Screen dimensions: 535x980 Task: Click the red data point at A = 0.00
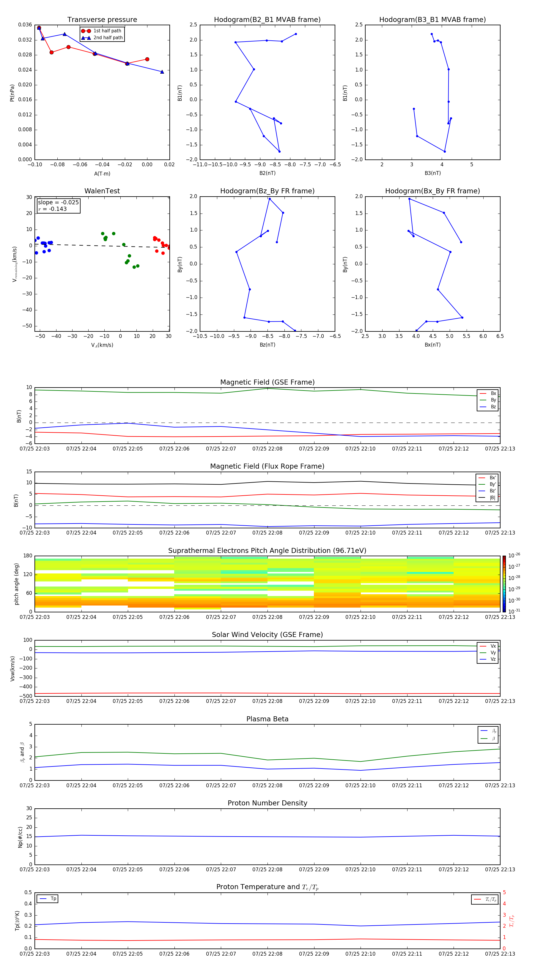[147, 59]
